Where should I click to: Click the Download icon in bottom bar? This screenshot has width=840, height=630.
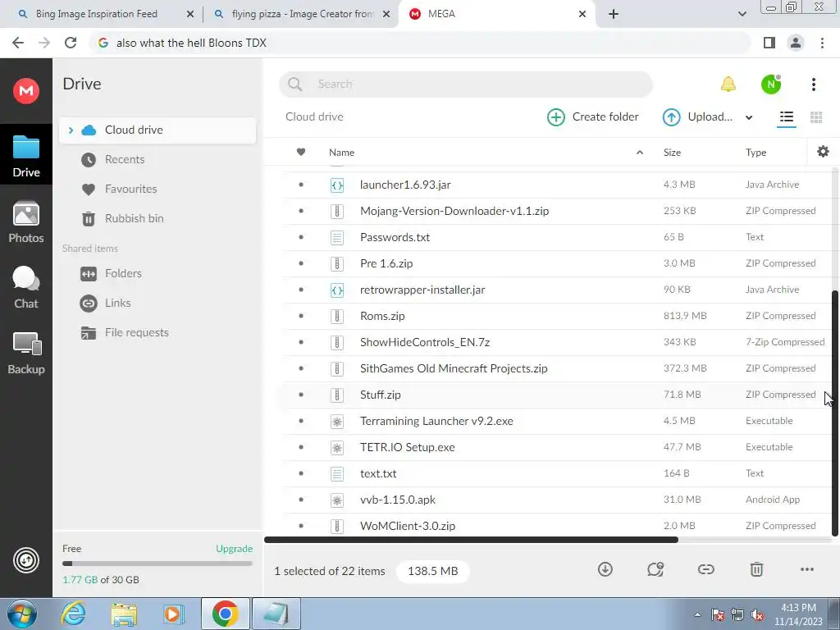tap(605, 569)
